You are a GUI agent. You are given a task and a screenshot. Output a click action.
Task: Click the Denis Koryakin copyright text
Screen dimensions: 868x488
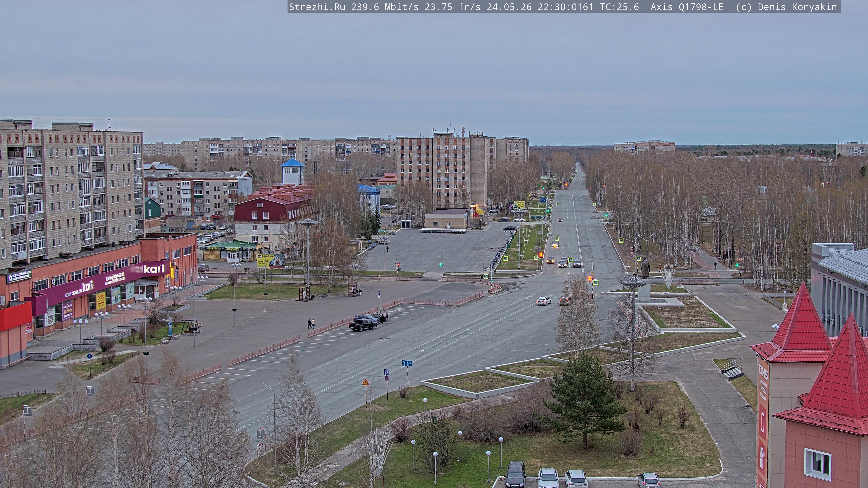coord(797,7)
